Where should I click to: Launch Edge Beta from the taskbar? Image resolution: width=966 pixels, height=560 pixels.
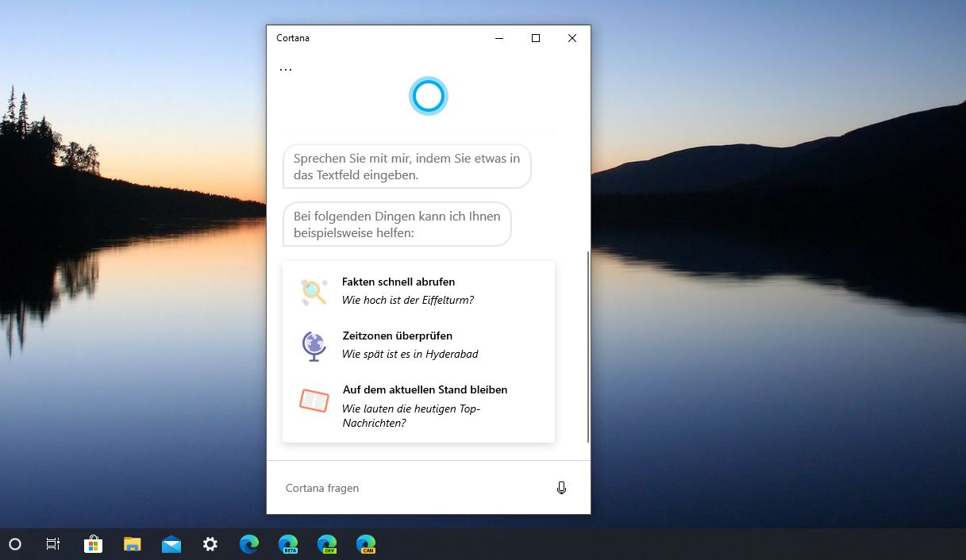288,544
